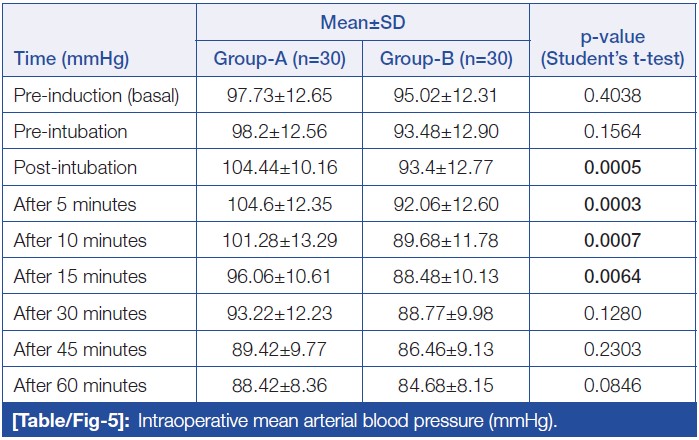The image size is (699, 440).
Task: Click the 104.44±10.16 cell
Action: (x=279, y=168)
